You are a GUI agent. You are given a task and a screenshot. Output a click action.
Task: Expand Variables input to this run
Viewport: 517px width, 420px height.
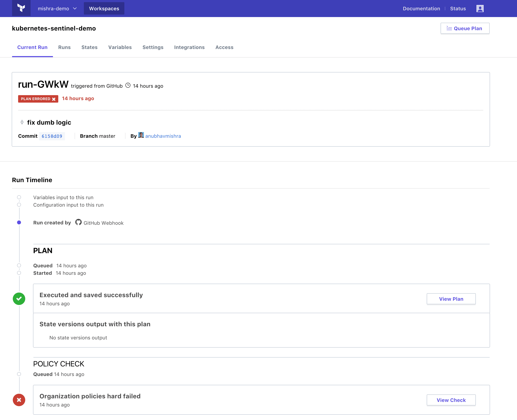tap(63, 197)
